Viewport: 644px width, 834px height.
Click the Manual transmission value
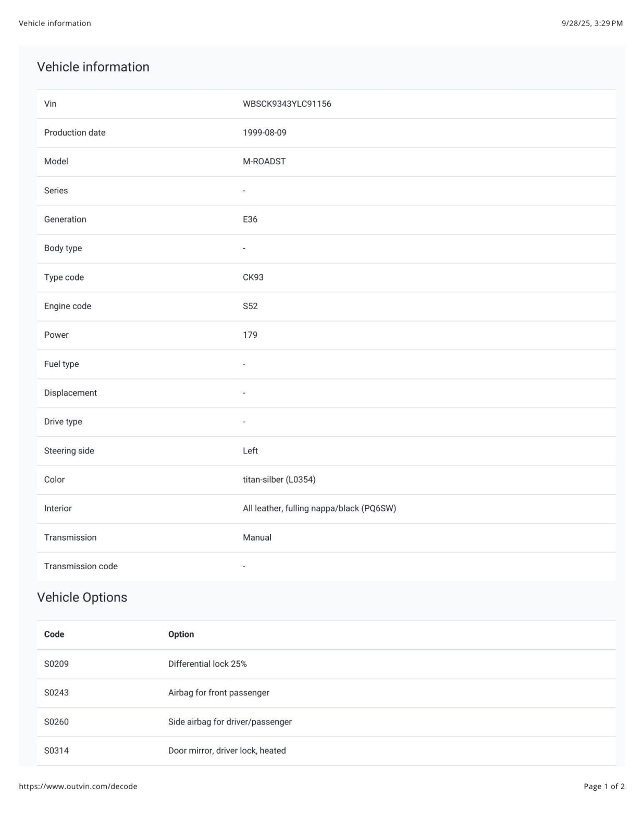pos(257,537)
